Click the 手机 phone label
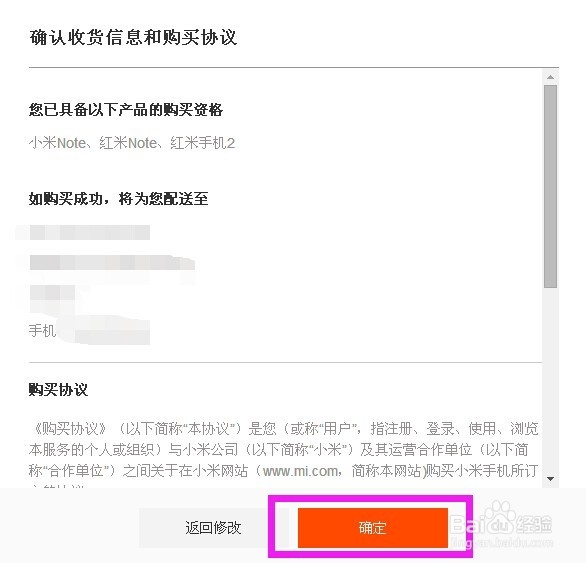Viewport: 586px width, 563px height. tap(42, 331)
